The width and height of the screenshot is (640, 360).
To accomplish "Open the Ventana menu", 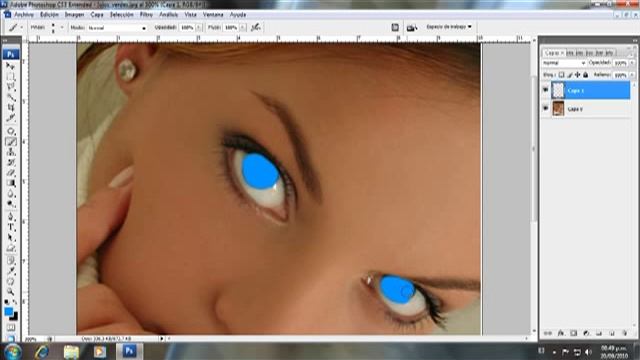I will tap(213, 14).
